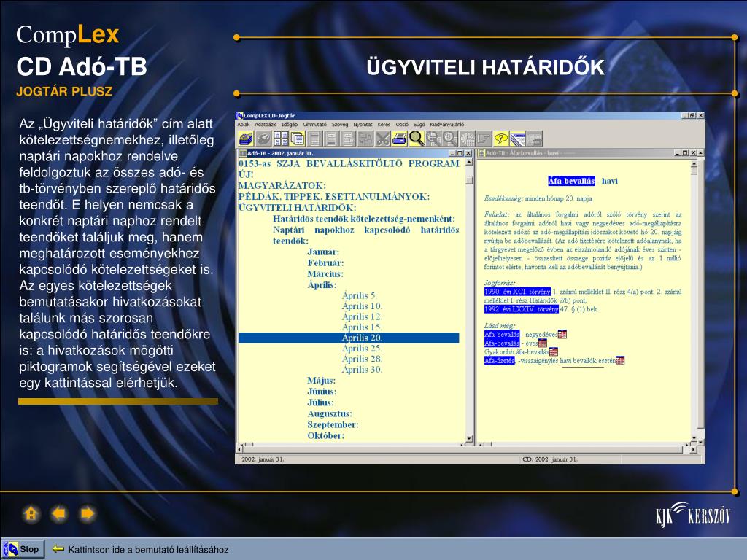Open the Szöveg menu

click(x=340, y=125)
